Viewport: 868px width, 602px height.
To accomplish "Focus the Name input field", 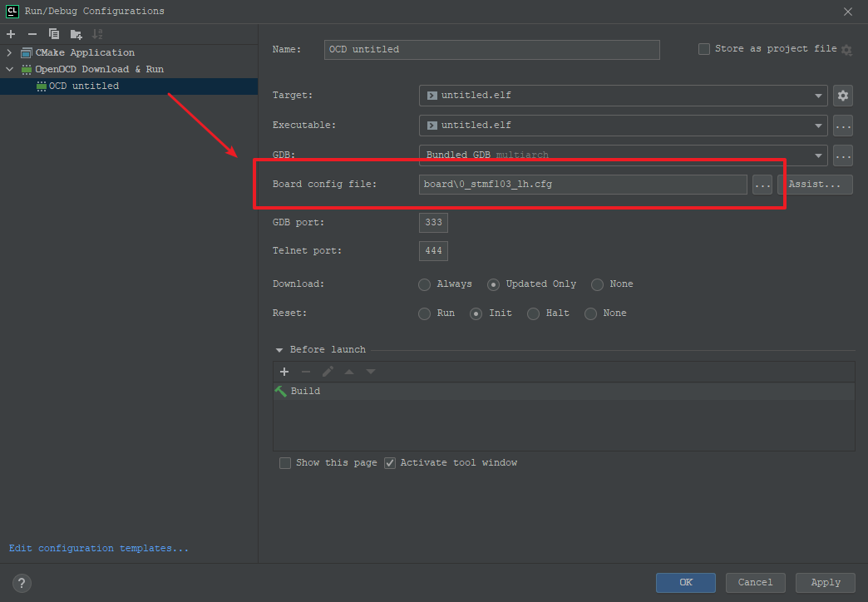I will point(491,49).
